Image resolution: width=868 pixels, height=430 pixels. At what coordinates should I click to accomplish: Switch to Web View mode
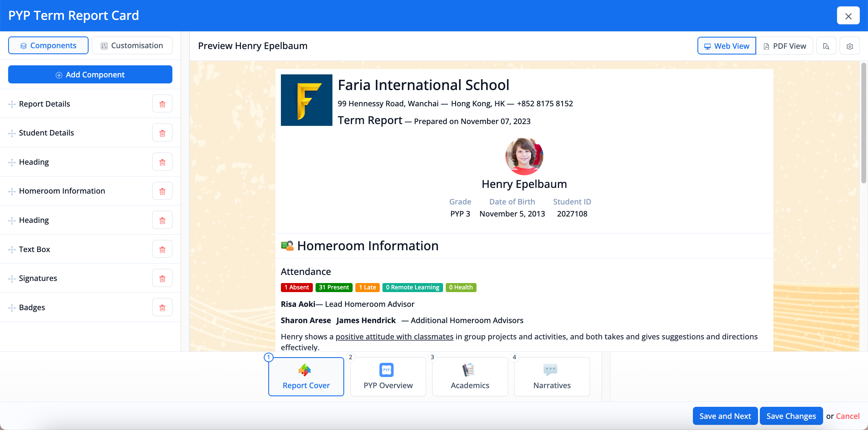(x=726, y=46)
